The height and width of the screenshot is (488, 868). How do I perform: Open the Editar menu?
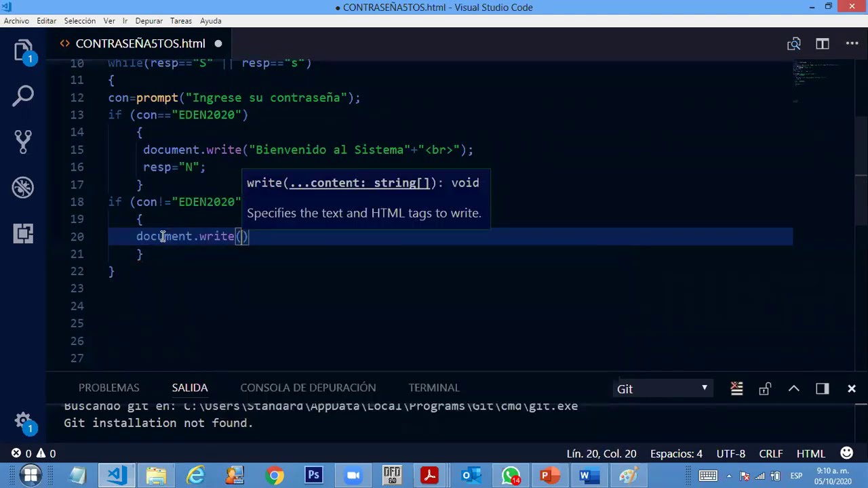(46, 21)
